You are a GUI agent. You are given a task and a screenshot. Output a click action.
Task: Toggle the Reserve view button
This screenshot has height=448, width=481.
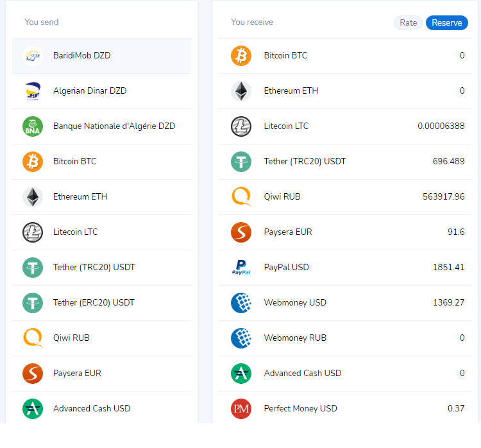click(446, 22)
